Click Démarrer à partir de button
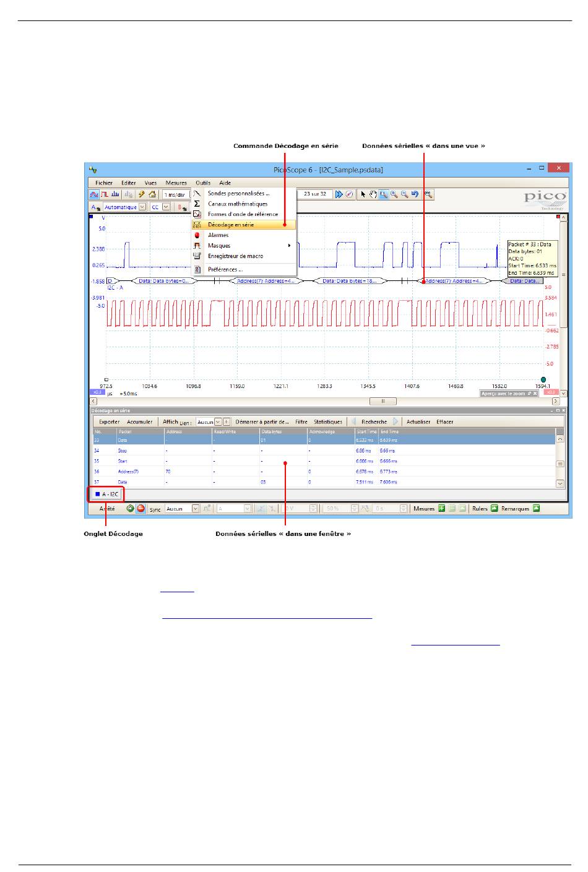Viewport: 588px width, 872px height. [262, 422]
